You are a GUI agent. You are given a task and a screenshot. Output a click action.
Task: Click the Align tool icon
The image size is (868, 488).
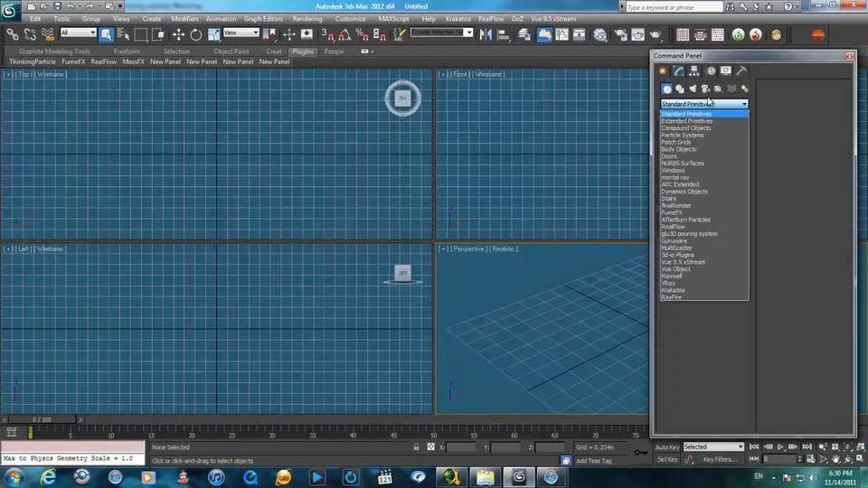[x=504, y=35]
